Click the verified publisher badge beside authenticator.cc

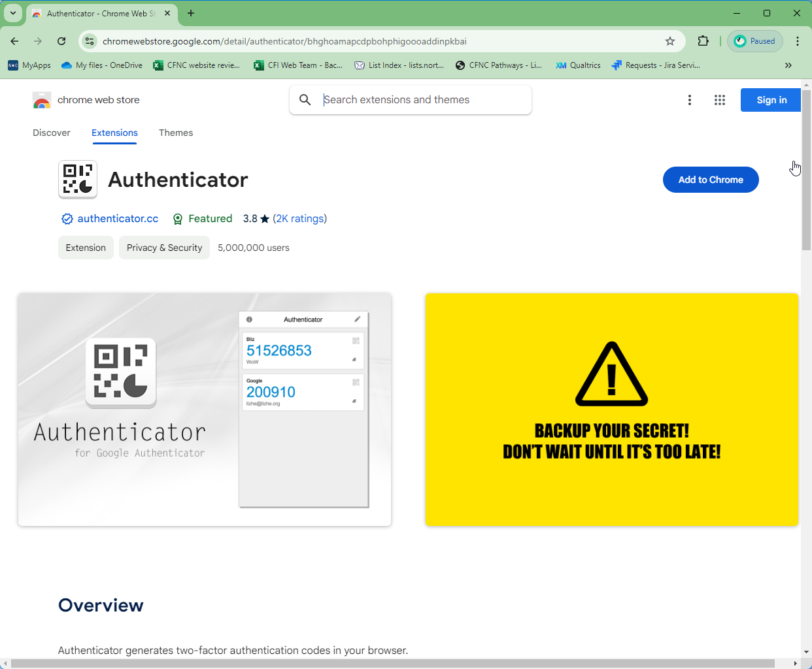click(67, 219)
